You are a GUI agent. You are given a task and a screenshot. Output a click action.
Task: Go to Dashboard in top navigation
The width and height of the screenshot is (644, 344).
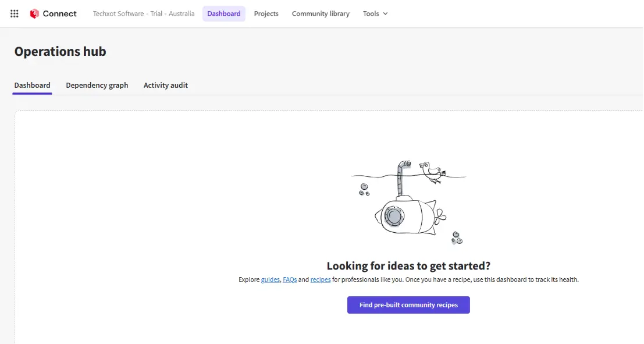point(224,13)
